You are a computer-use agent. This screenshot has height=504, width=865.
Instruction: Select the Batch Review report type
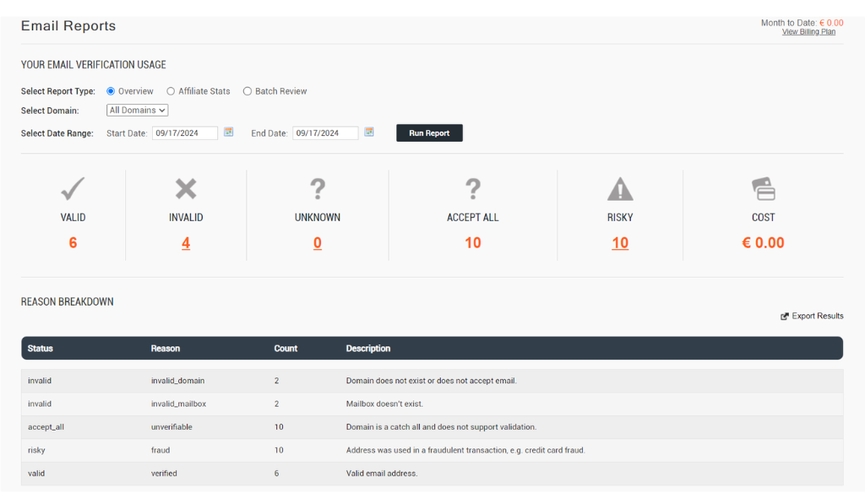[248, 91]
